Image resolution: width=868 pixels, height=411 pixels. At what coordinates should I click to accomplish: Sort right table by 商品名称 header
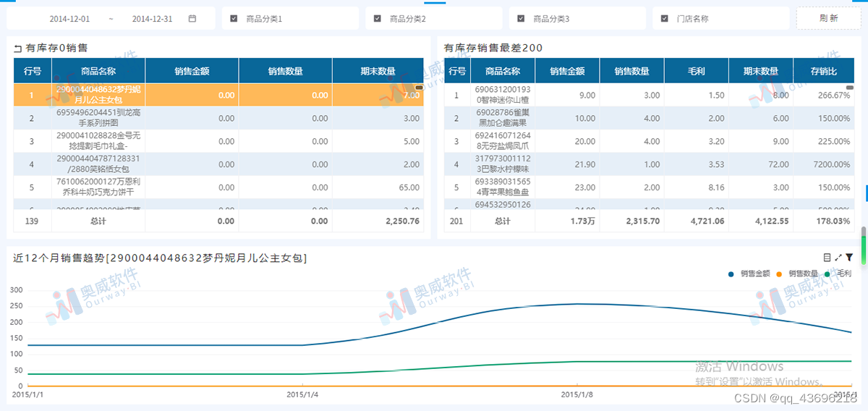point(503,71)
